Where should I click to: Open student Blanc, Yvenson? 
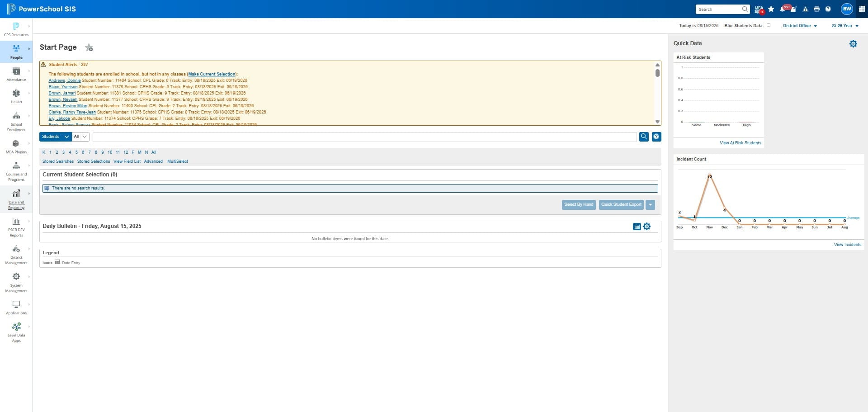[x=63, y=87]
